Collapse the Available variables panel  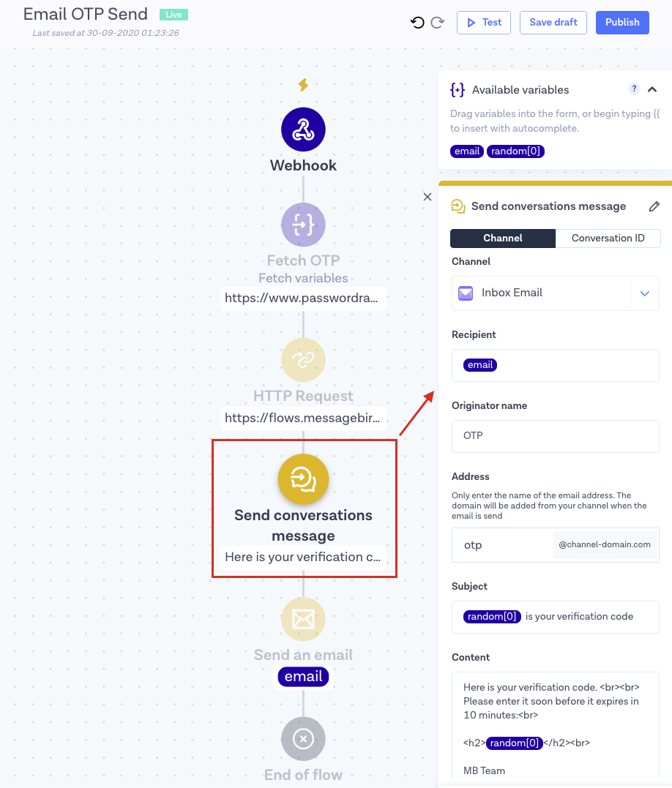pos(652,89)
